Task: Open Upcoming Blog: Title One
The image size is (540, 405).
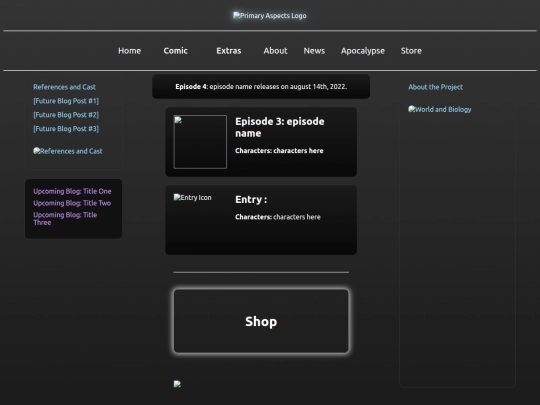Action: [72, 191]
